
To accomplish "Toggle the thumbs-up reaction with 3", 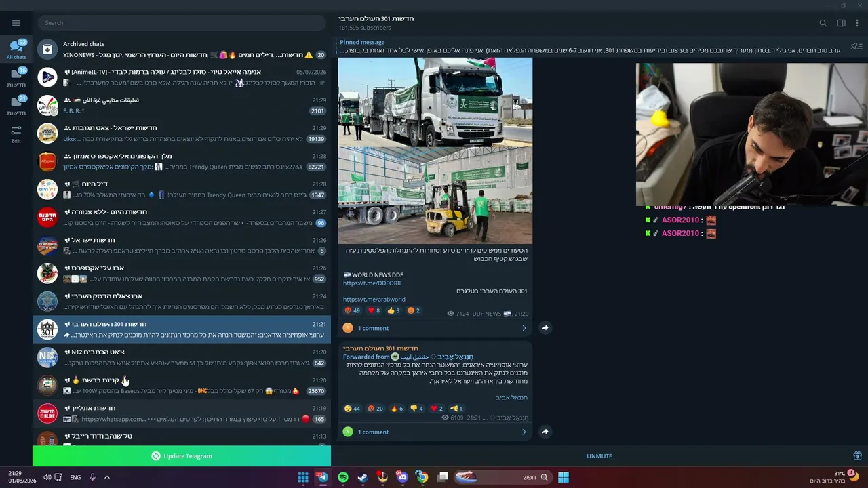I will coord(393,310).
